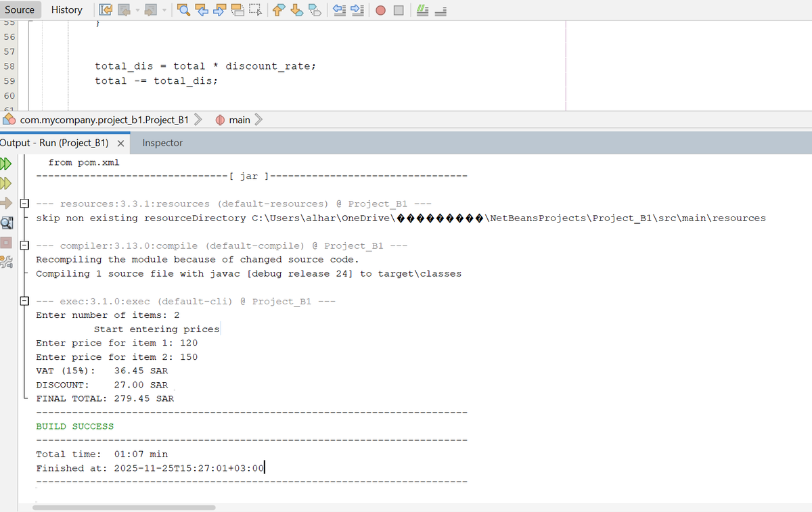The width and height of the screenshot is (812, 512).
Task: Expand chevron after Project_B1 breadcrumb
Action: [198, 120]
